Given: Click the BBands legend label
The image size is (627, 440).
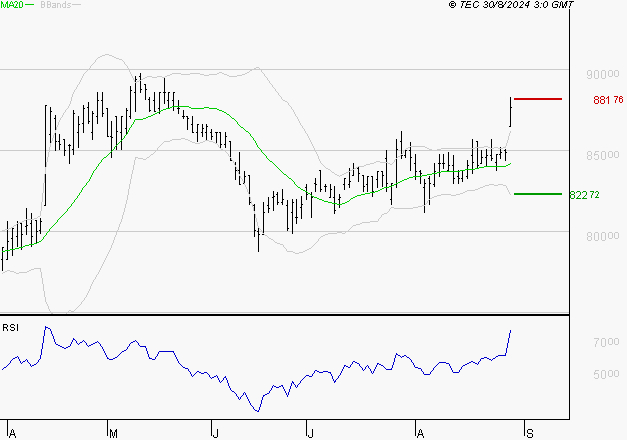Looking at the screenshot, I should click(x=56, y=5).
